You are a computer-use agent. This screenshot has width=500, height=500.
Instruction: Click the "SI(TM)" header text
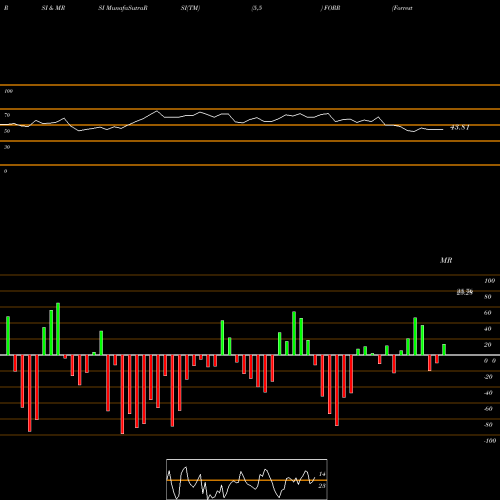(x=190, y=8)
